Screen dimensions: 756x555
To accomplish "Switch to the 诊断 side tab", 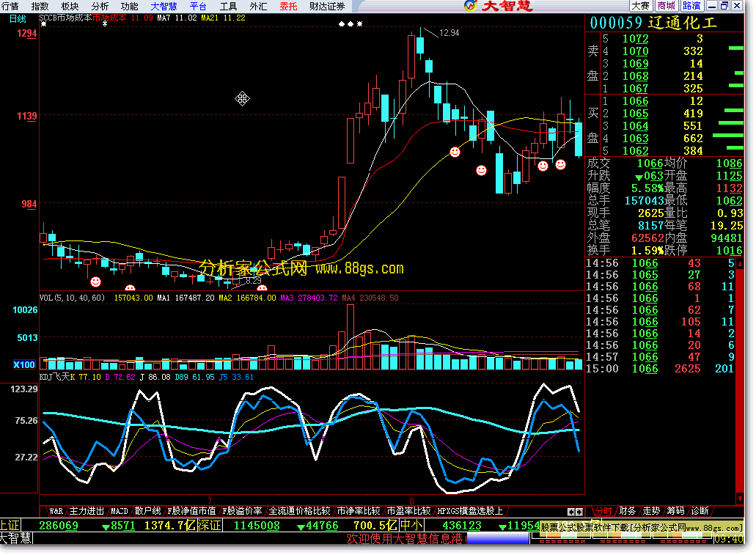I will tap(700, 511).
